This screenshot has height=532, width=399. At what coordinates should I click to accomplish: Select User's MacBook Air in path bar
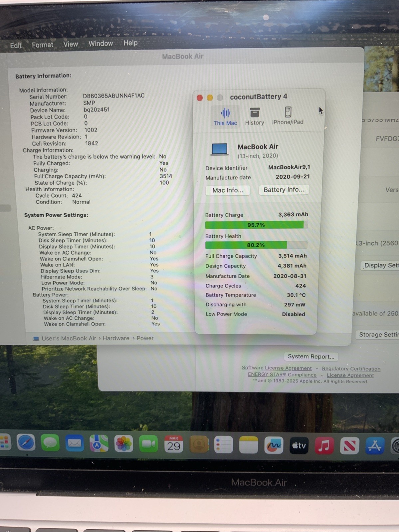pyautogui.click(x=69, y=338)
